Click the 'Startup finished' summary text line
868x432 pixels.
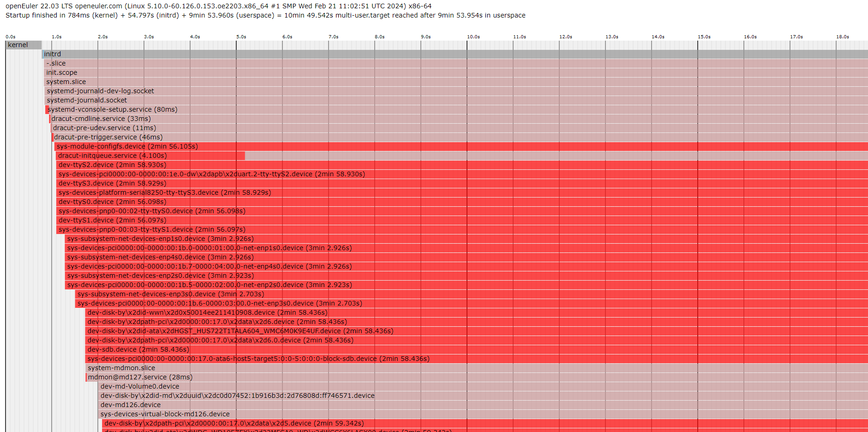[x=265, y=15]
